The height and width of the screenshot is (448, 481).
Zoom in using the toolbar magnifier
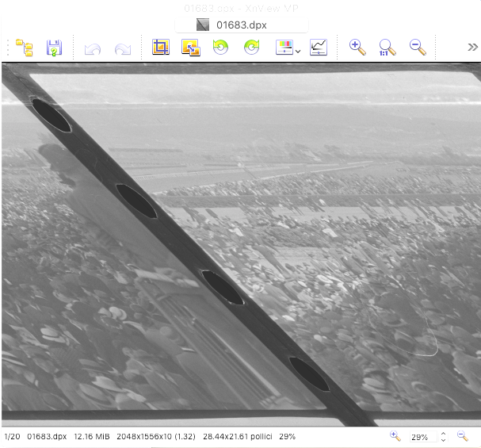click(x=357, y=48)
